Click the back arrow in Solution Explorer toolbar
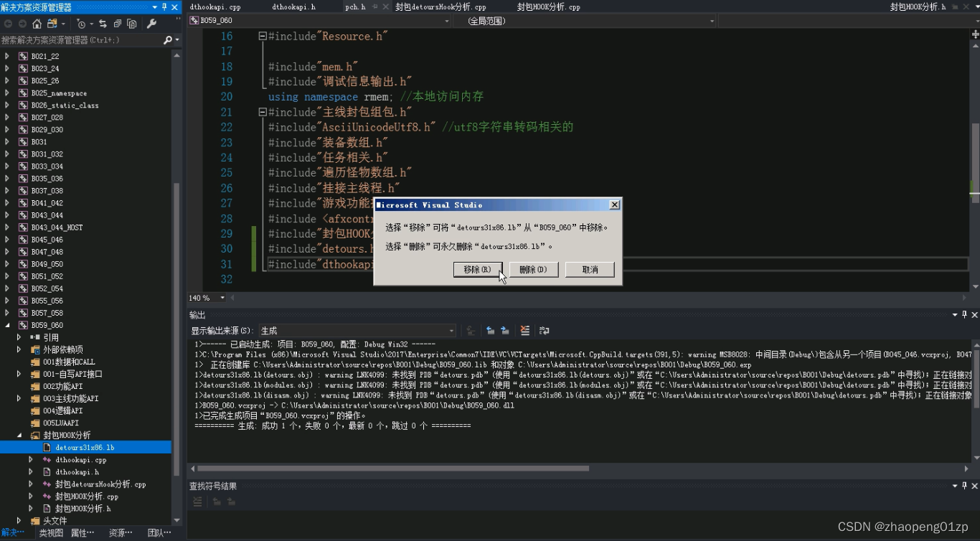The image size is (980, 541). (9, 24)
